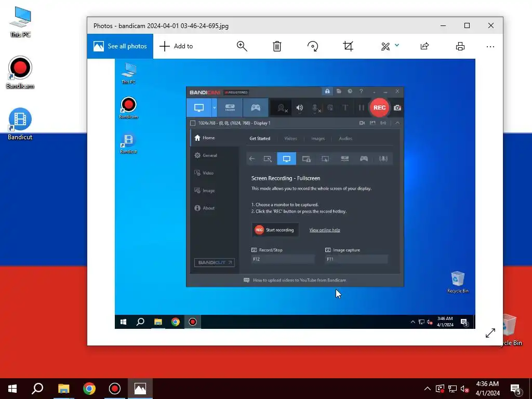The height and width of the screenshot is (399, 532).
Task: Open the taskbar clock showing 4:36 AM
Action: coord(487,389)
